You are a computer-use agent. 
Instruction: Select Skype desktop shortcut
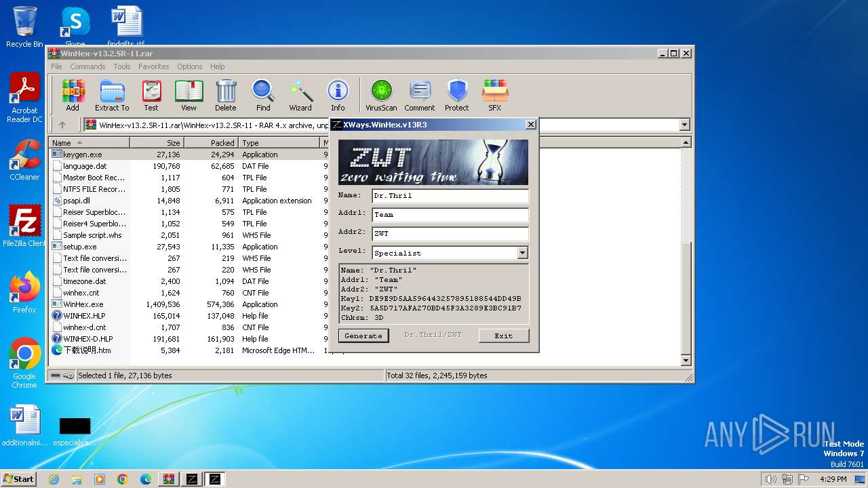point(75,27)
